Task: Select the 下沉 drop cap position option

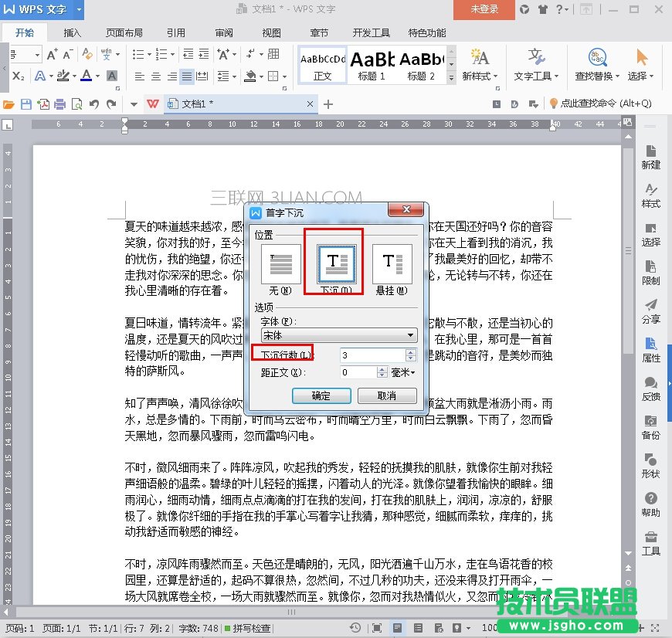Action: click(x=336, y=263)
